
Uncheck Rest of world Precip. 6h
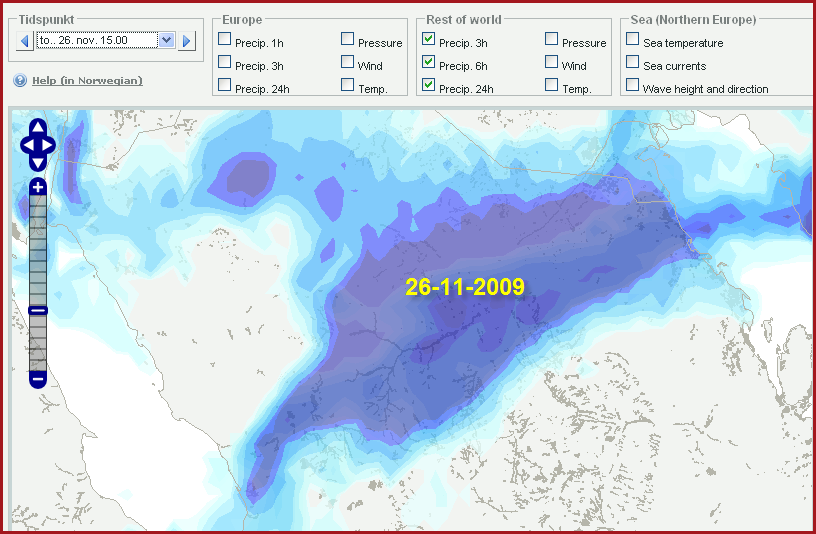[428, 61]
